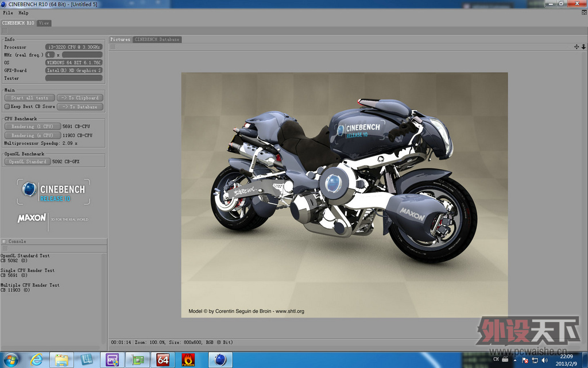Click the empty field after MHz x
588x368 pixels.
coord(82,55)
